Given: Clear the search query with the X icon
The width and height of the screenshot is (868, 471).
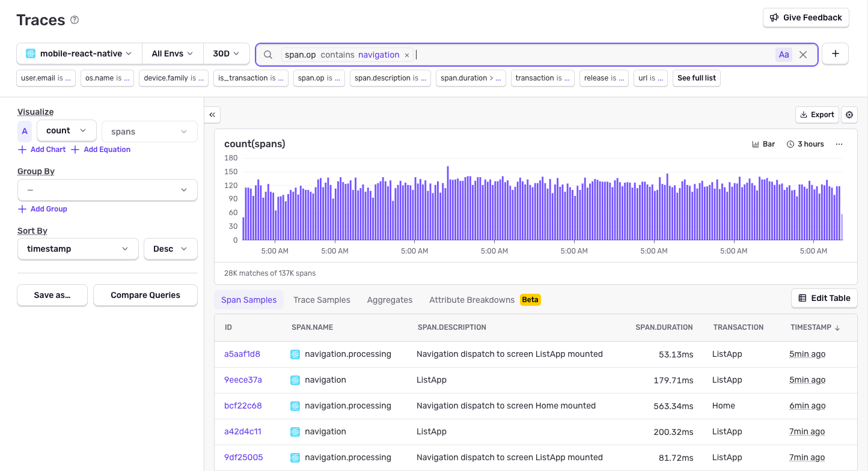Looking at the screenshot, I should click(x=803, y=54).
